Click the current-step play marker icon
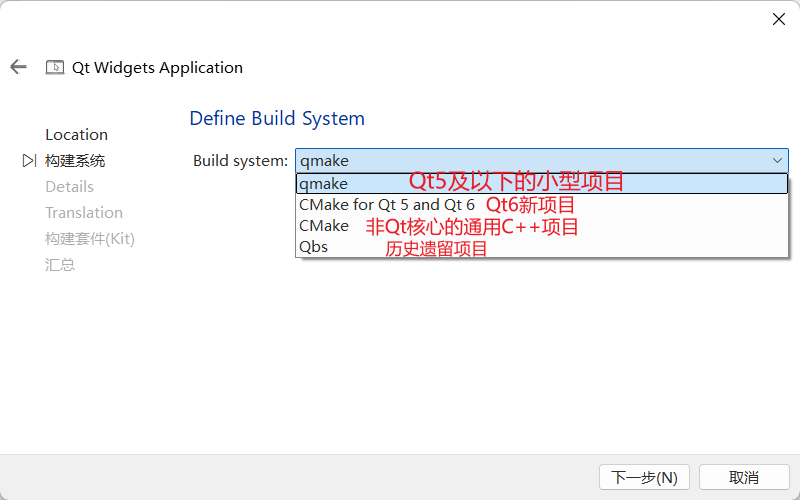 coord(30,161)
